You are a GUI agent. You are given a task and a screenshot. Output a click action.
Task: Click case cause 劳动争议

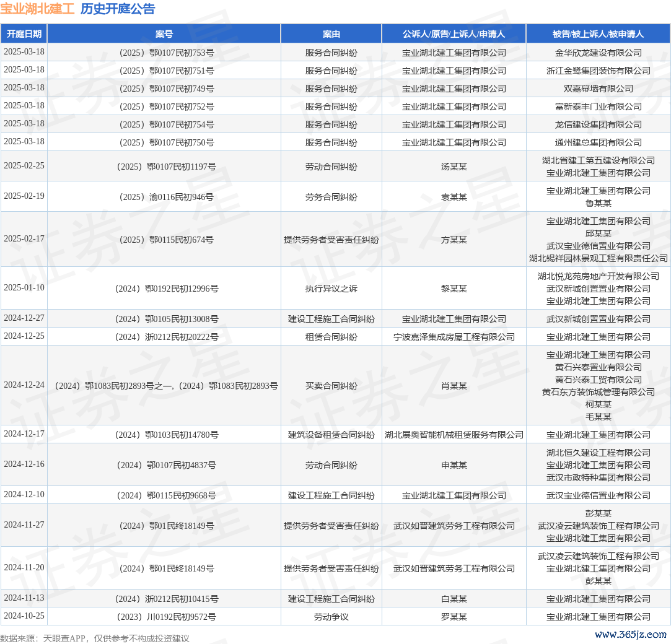(x=331, y=617)
